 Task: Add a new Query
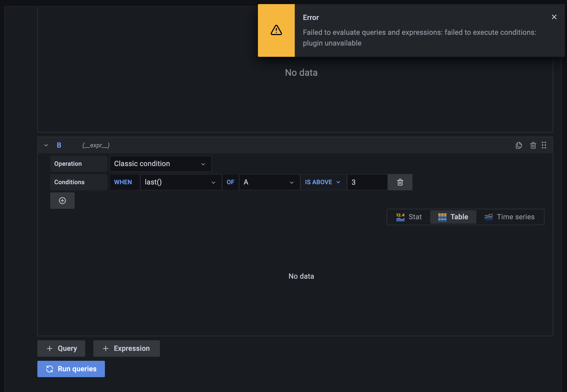(61, 348)
